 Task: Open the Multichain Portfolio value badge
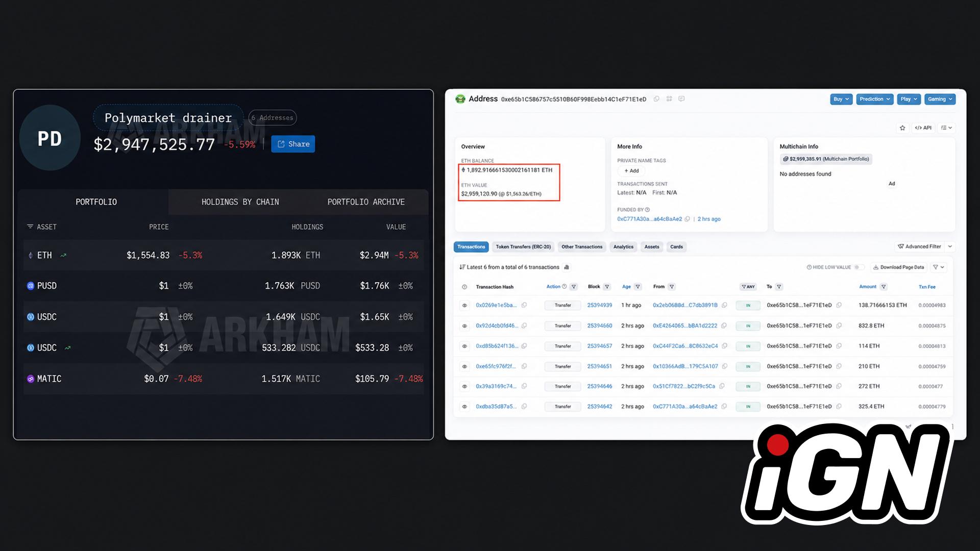point(826,159)
